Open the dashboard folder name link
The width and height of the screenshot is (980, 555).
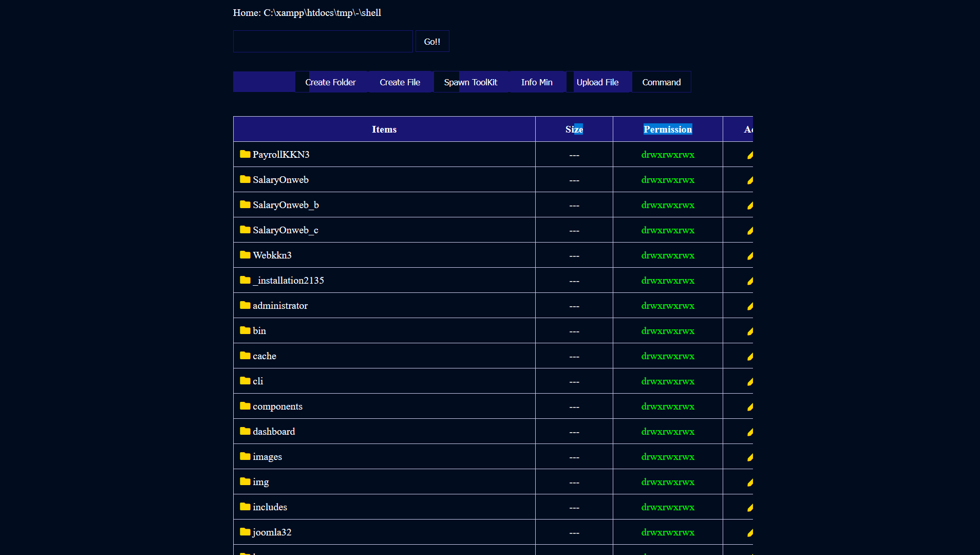coord(274,432)
